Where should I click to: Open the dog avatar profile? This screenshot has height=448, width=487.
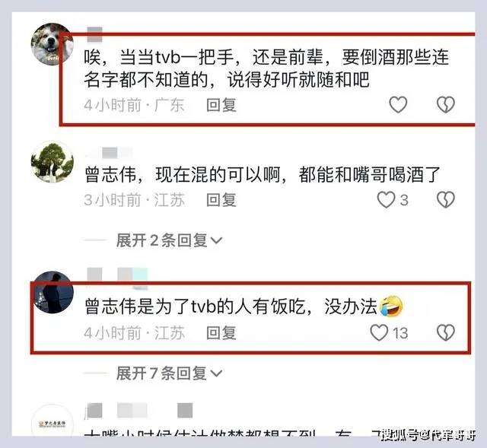coord(53,44)
